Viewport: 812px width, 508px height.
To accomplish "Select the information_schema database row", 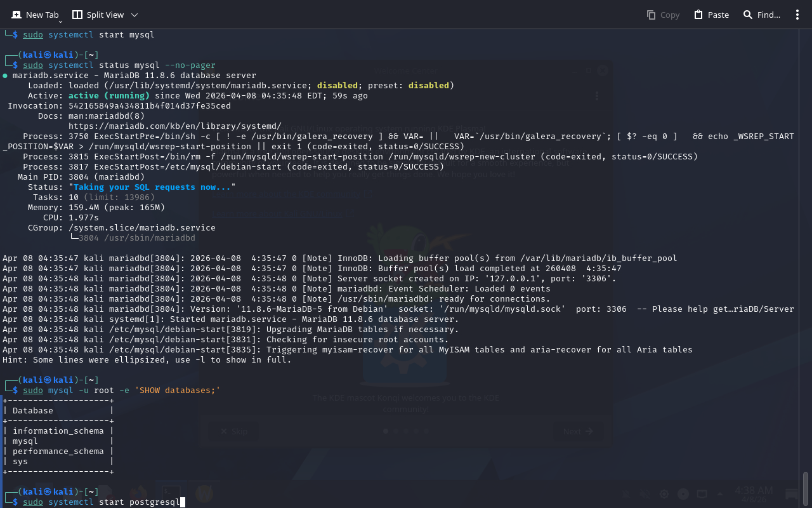I will click(x=58, y=431).
